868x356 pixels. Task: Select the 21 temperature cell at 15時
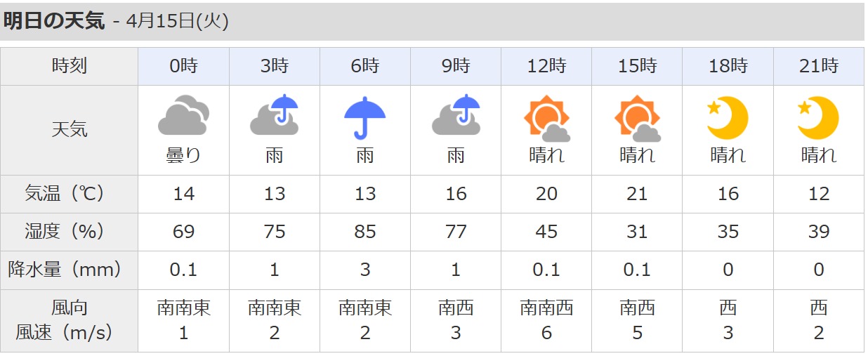pos(638,194)
